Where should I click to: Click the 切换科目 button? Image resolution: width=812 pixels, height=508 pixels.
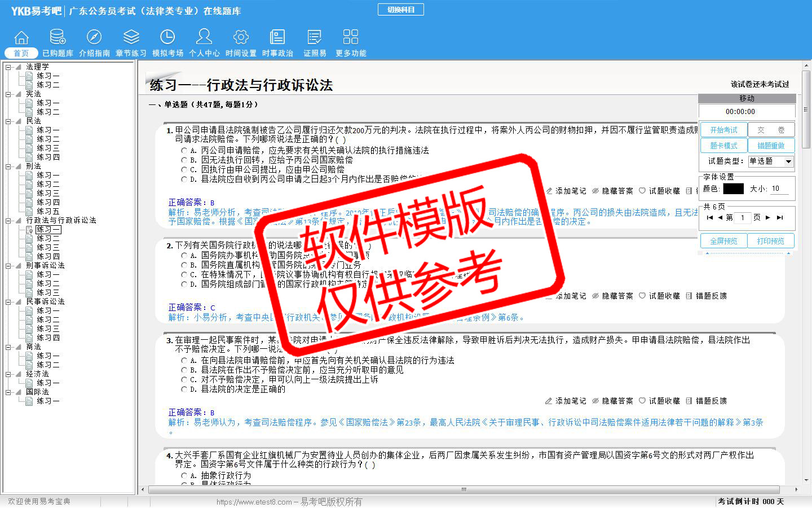click(x=400, y=10)
